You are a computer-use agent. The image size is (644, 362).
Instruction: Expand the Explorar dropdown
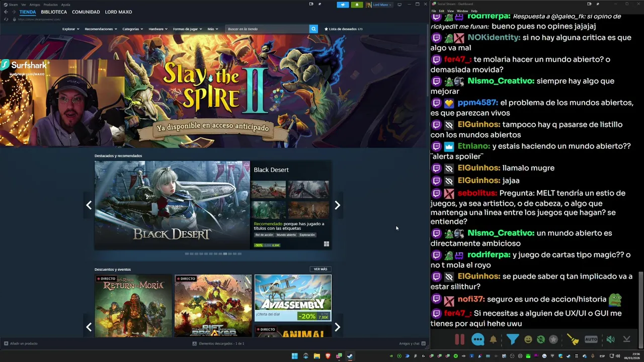[70, 29]
